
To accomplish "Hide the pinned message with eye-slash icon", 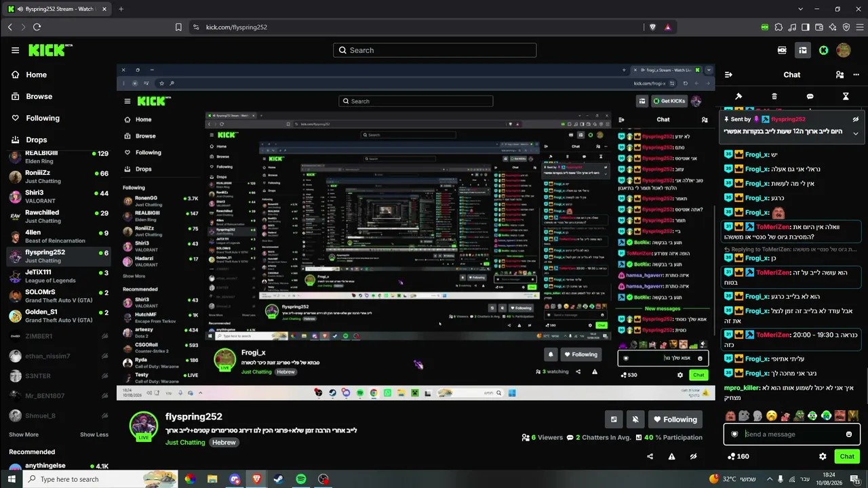I will coord(856,119).
